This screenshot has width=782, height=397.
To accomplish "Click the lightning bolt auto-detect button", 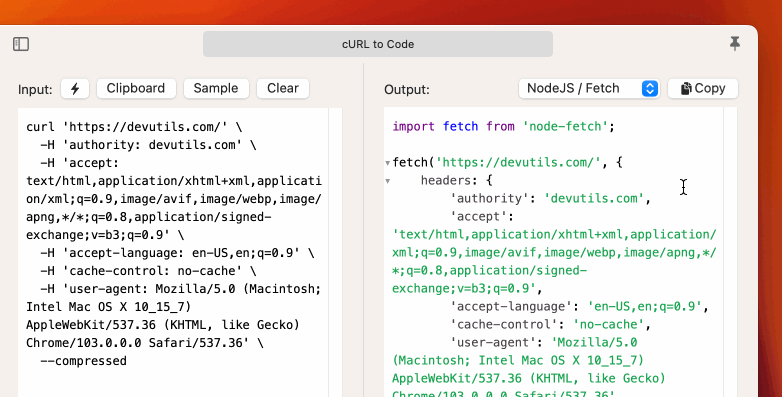I will pyautogui.click(x=75, y=88).
